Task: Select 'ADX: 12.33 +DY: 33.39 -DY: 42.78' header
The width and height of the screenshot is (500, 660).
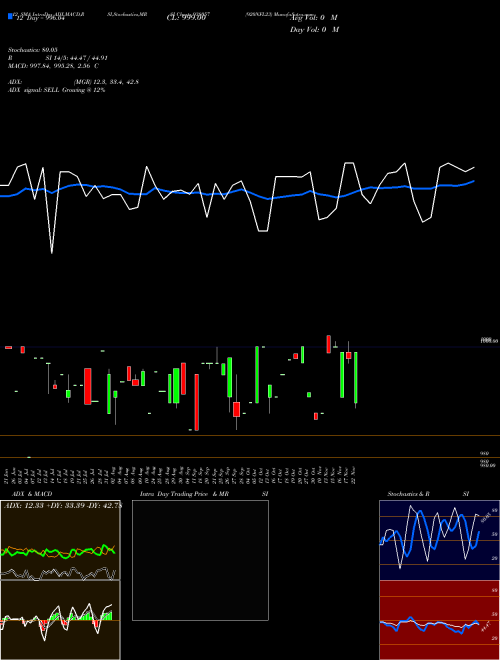Action: (x=62, y=506)
